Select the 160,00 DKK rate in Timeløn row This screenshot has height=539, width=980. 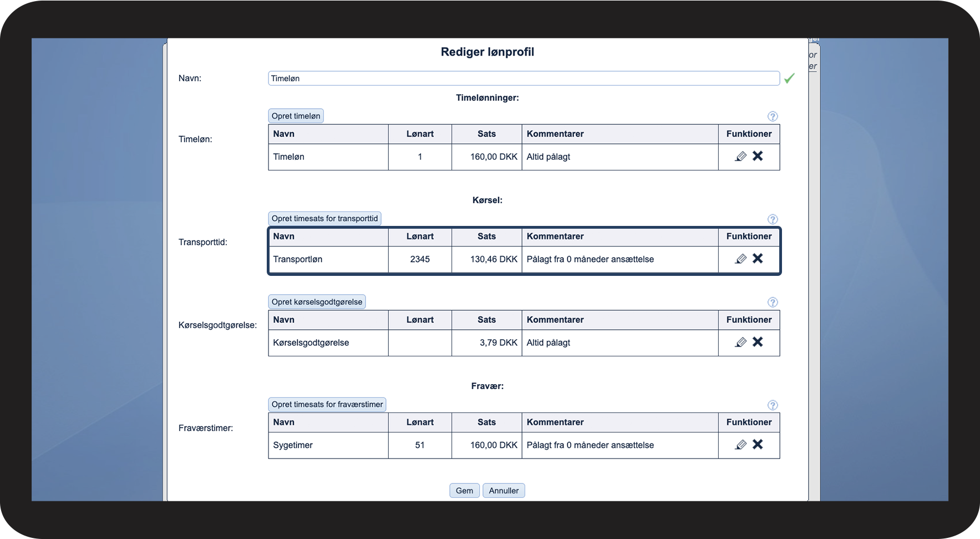(x=494, y=157)
